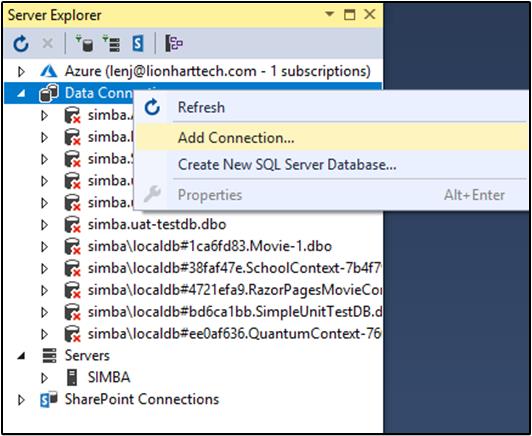532x436 pixels.
Task: Maximize the Server Explorer panel
Action: pos(349,15)
